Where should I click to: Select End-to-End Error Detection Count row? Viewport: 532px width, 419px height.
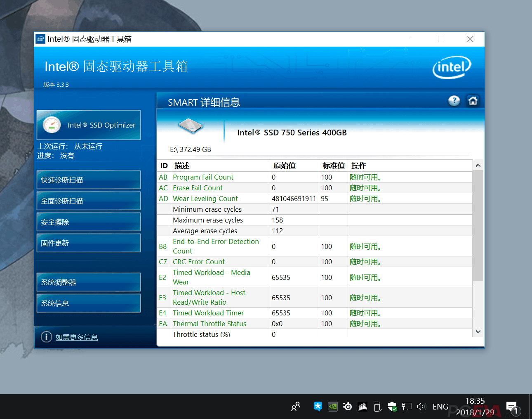coord(315,246)
